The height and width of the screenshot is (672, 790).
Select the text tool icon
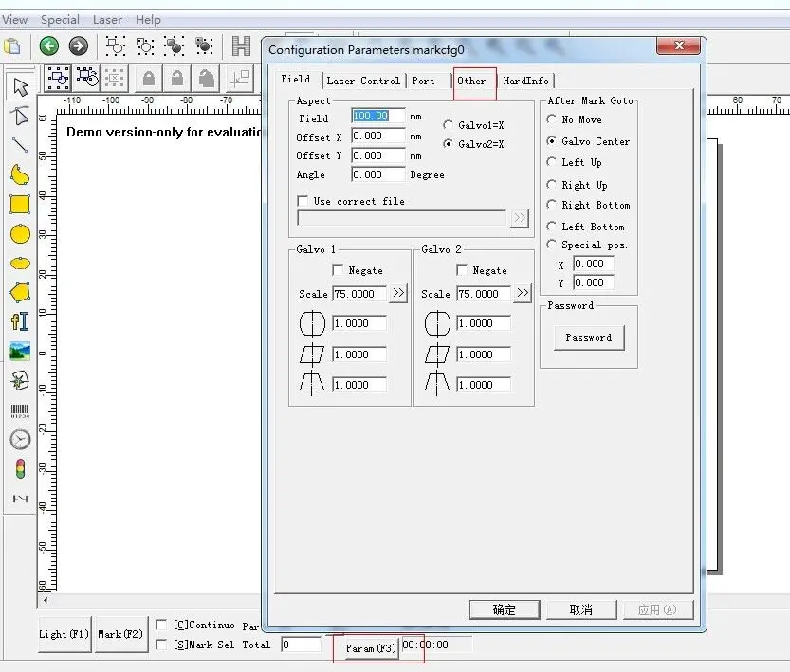point(20,321)
